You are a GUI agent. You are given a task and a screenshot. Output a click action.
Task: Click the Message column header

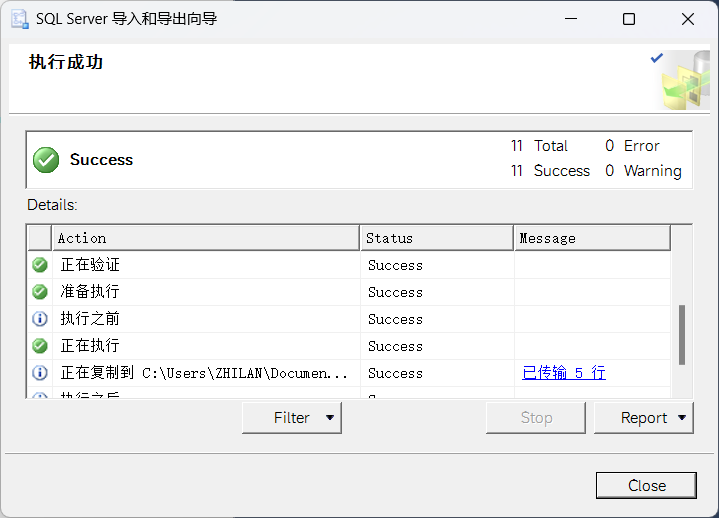tap(592, 238)
